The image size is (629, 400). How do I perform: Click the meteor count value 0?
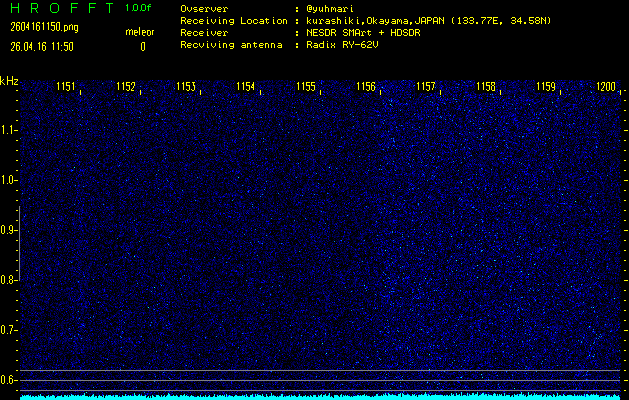[x=142, y=46]
